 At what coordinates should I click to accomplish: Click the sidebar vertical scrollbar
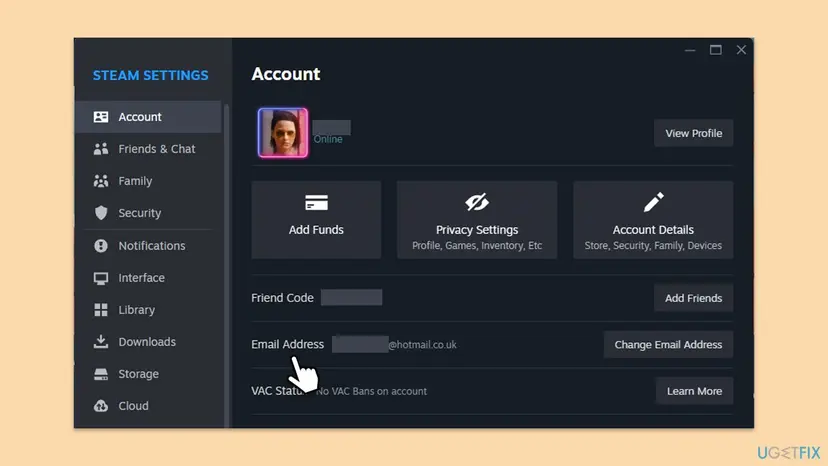[227, 264]
